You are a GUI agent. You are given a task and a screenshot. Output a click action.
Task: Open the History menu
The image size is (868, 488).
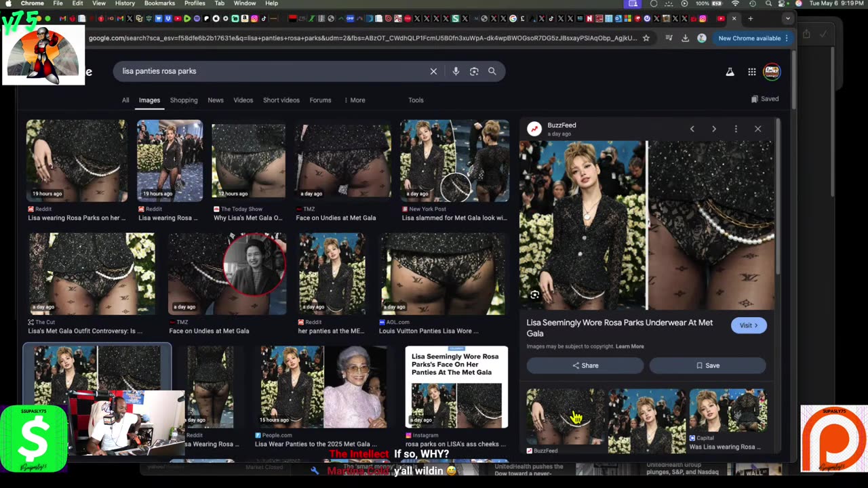125,3
